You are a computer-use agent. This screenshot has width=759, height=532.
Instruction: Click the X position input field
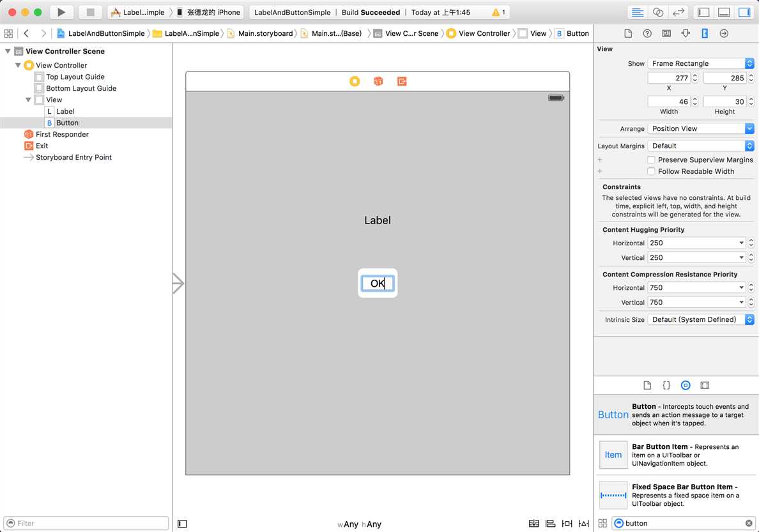click(x=668, y=78)
